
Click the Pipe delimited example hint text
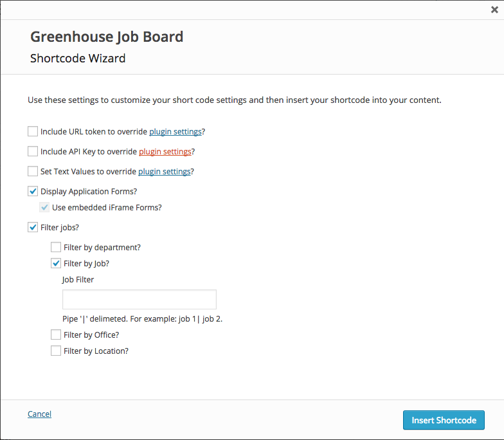[x=142, y=318]
